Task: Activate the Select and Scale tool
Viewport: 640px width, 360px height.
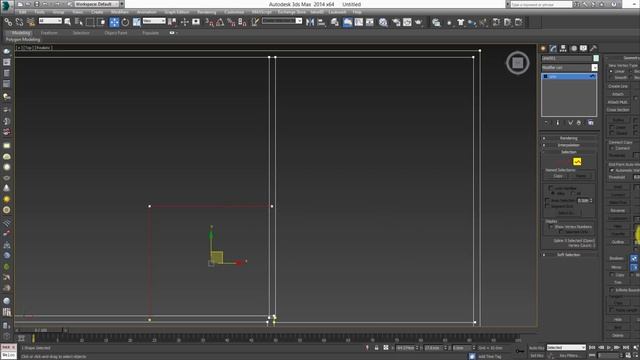Action: [x=137, y=22]
